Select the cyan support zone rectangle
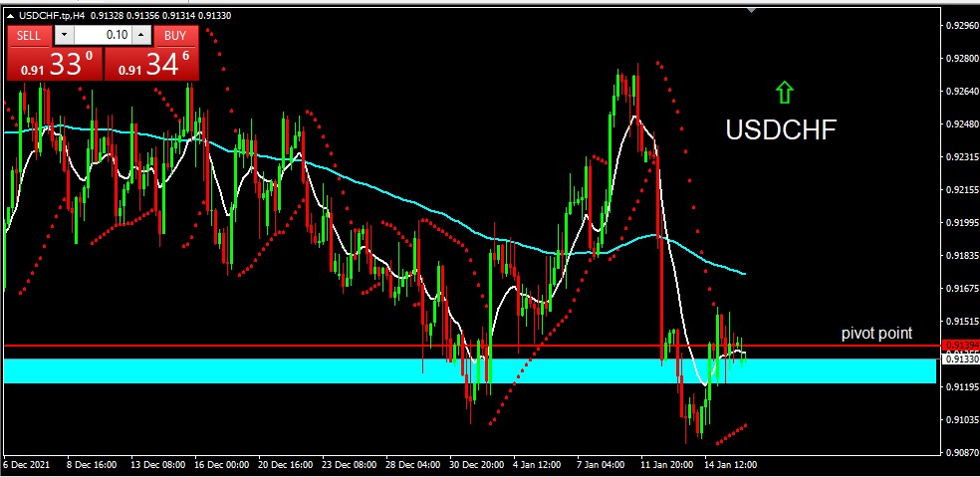The height and width of the screenshot is (477, 980). click(x=470, y=370)
